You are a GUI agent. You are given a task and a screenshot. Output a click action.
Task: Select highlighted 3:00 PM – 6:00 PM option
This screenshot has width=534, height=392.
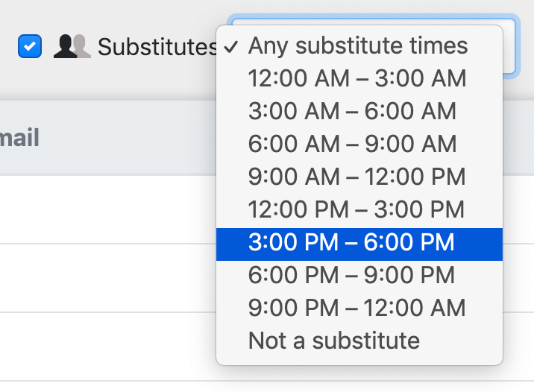click(x=352, y=242)
